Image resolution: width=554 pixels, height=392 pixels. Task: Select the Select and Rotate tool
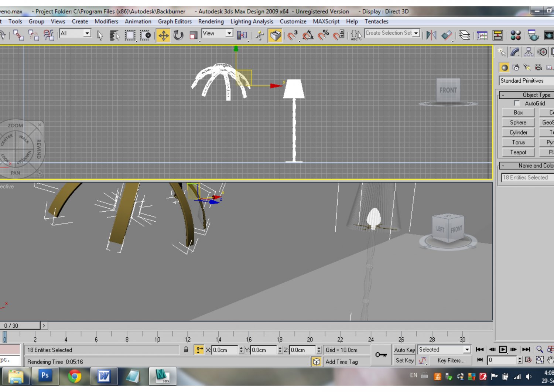tap(179, 35)
